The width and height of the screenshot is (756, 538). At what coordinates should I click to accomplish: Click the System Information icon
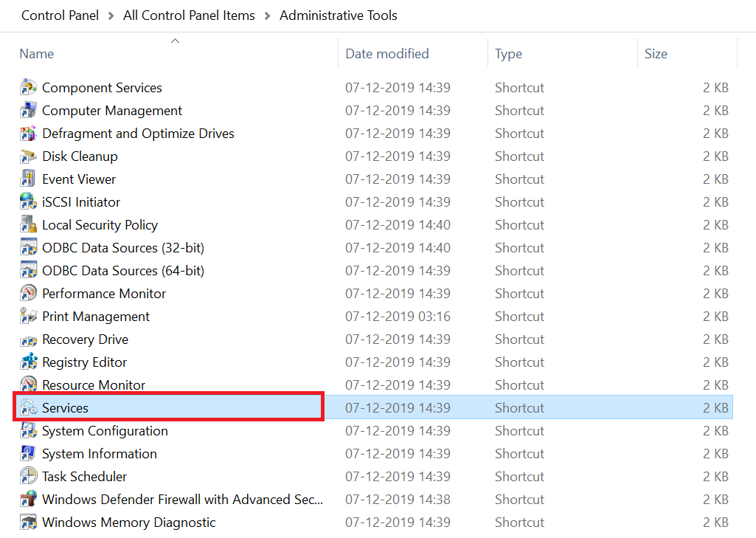click(29, 454)
